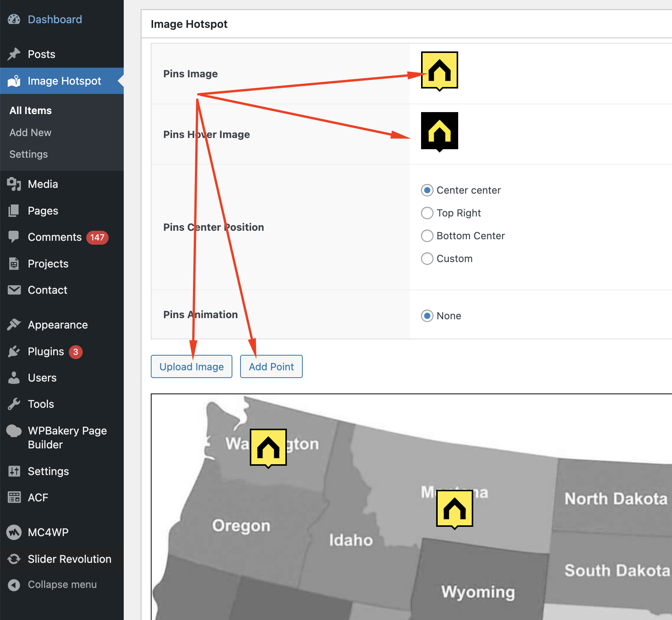The width and height of the screenshot is (672, 620).
Task: Click the Image Hotspot map icon
Action: [x=14, y=81]
